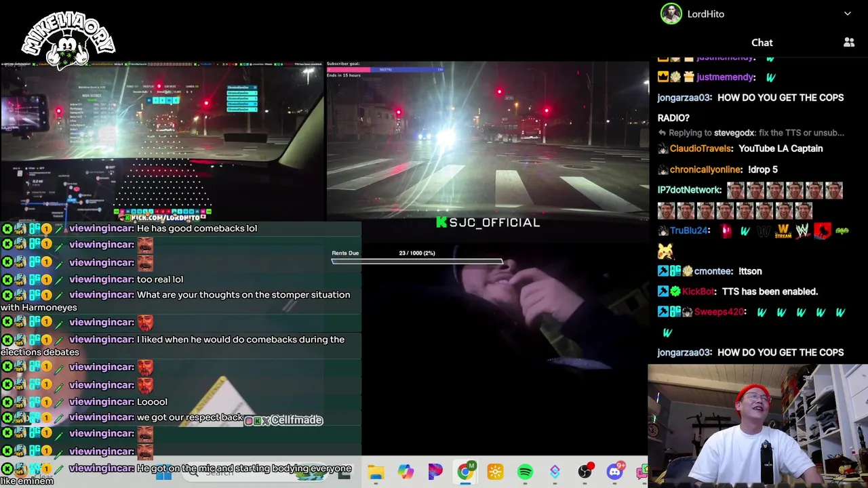Click the '!drop 5' chat message
This screenshot has width=868, height=488.
[763, 169]
